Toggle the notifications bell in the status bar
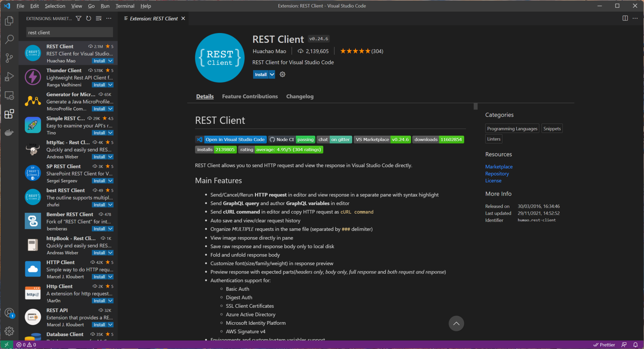This screenshot has height=349, width=644. point(635,345)
